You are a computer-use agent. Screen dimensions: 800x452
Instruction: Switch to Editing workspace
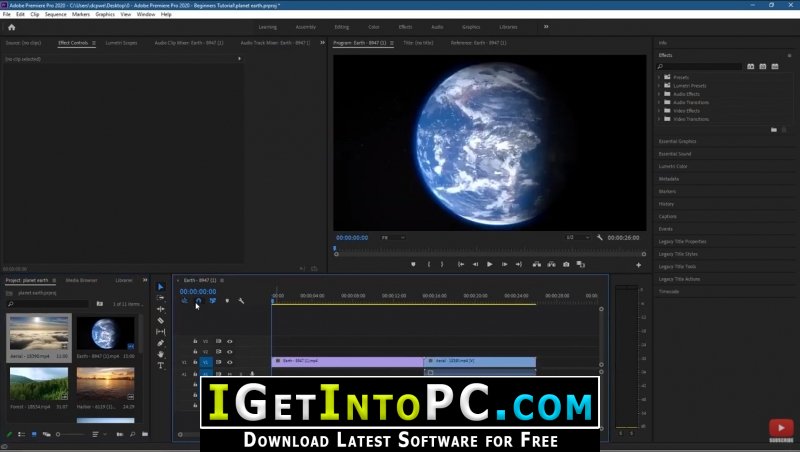[x=341, y=27]
